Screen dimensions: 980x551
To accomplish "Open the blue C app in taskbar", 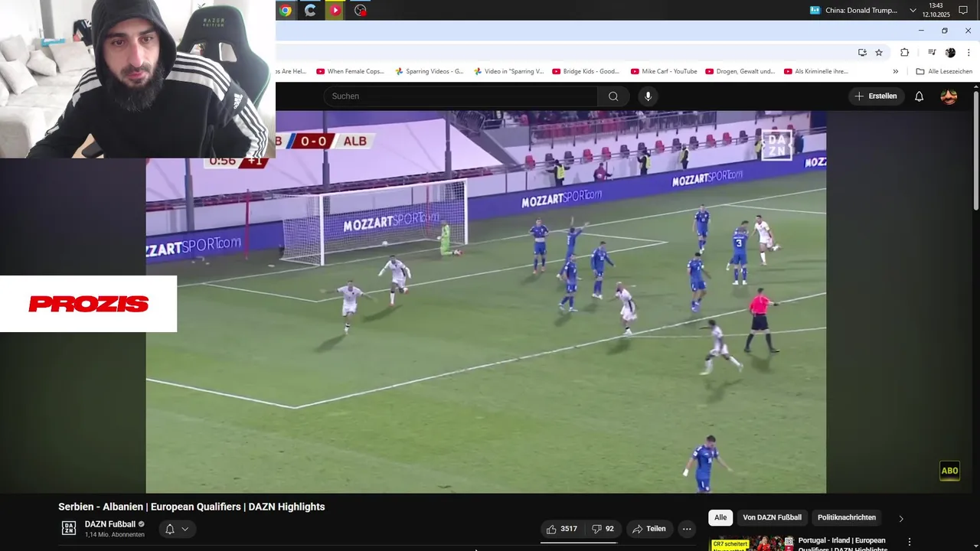I will point(310,10).
